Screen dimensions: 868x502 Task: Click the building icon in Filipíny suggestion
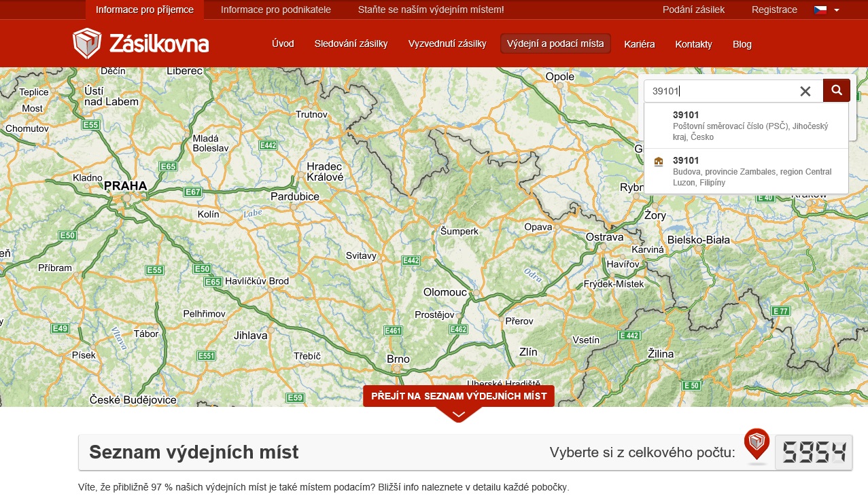pos(658,162)
